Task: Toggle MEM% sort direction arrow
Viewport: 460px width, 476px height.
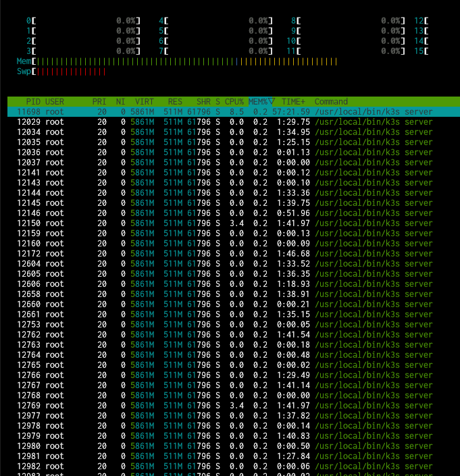Action: pos(272,101)
